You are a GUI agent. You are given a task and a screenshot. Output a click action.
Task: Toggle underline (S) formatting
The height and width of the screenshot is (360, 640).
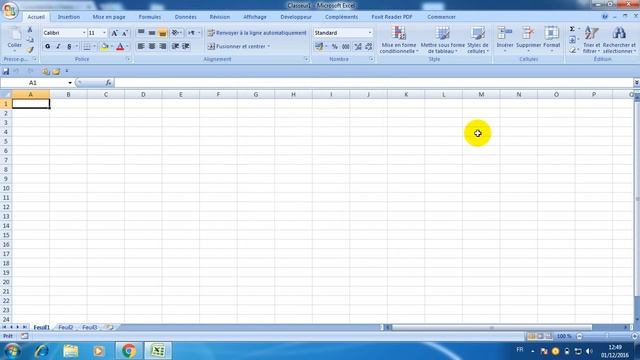[69, 47]
